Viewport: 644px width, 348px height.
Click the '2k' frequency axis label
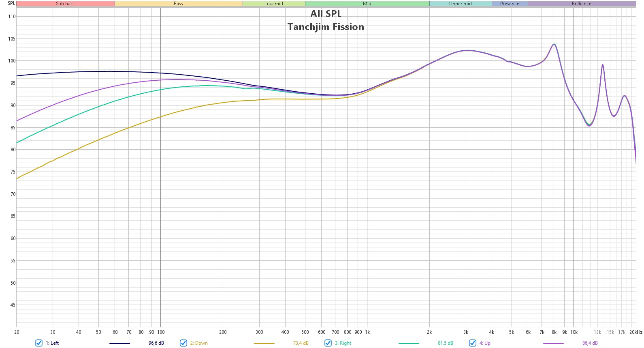tap(429, 332)
